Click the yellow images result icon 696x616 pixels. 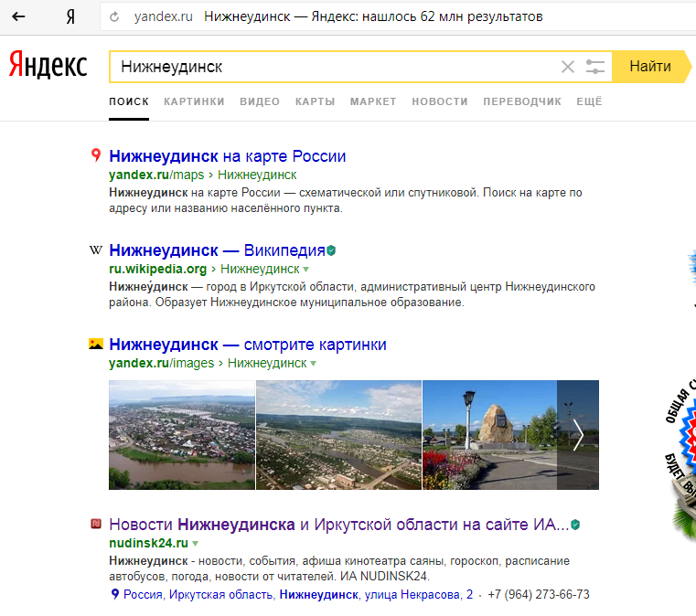(x=96, y=344)
